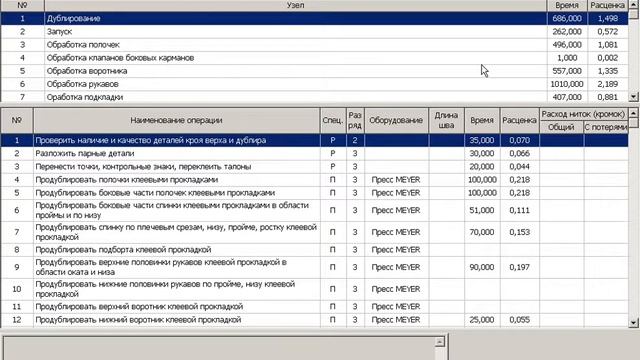This screenshot has height=360, width=640.
Task: Select Продублировать боковые части спинки row
Action: [314, 210]
